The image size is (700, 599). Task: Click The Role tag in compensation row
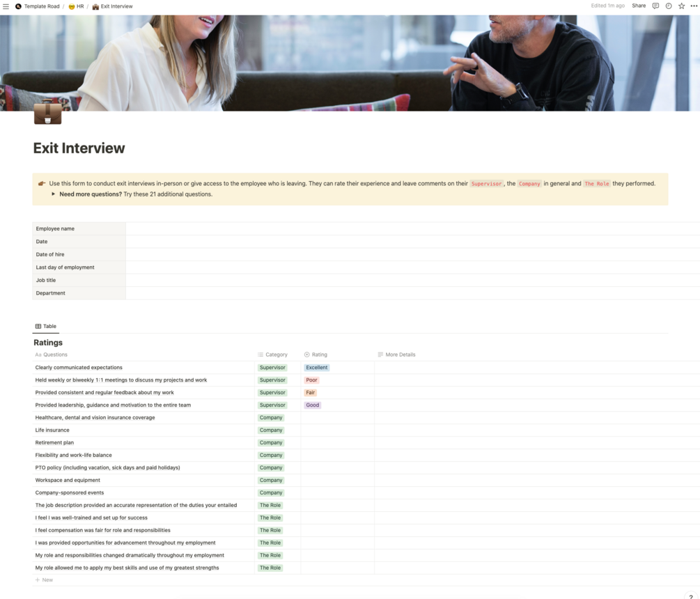point(270,530)
